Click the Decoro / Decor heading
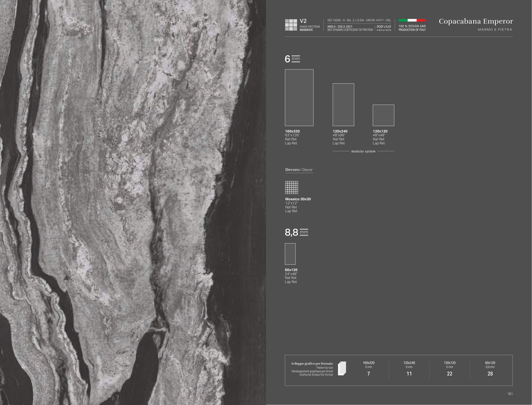532x405 pixels. click(x=299, y=170)
